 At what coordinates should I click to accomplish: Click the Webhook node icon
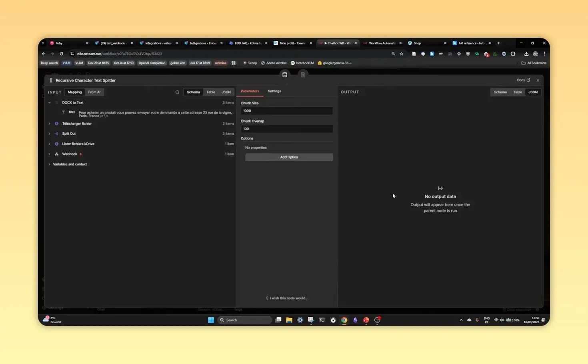(x=56, y=154)
